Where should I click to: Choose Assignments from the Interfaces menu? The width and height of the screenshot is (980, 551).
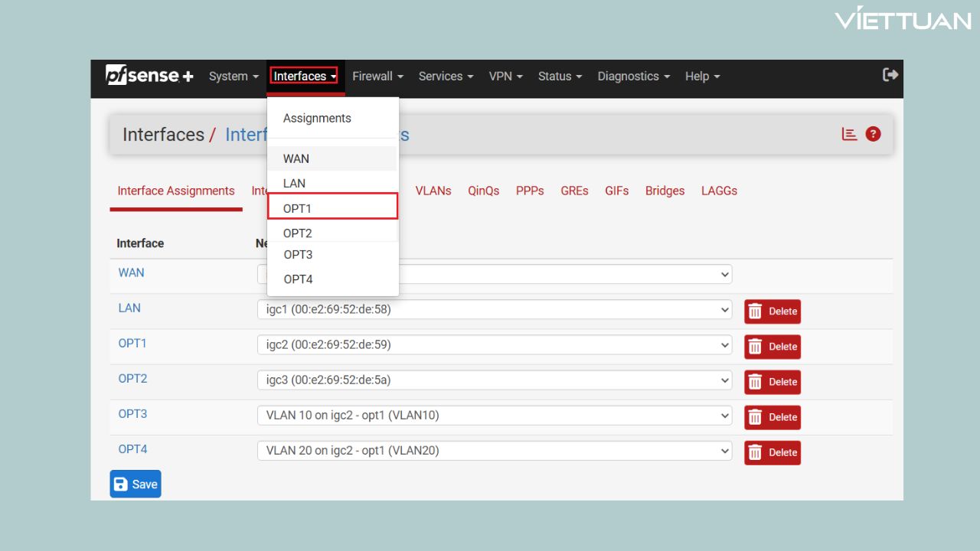pos(317,119)
